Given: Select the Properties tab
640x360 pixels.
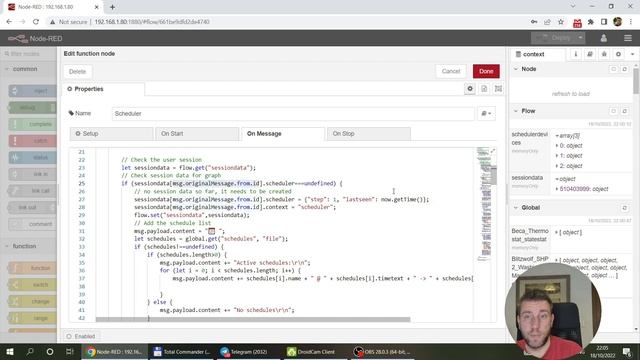Looking at the screenshot, I should pyautogui.click(x=104, y=89).
